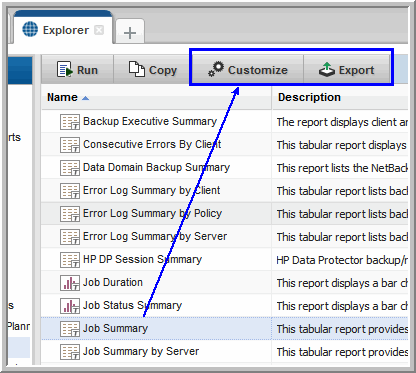
Task: Select Error Log Summary by Server report
Action: (155, 236)
